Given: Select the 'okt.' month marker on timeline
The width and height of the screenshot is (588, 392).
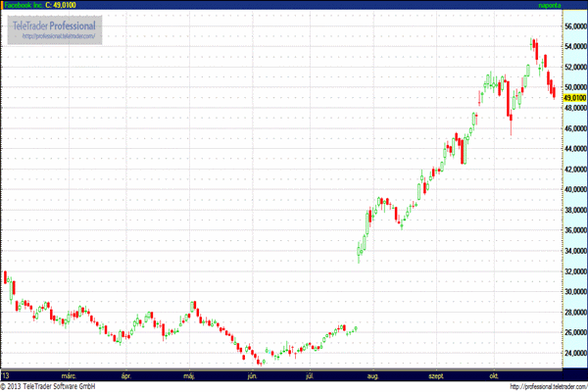Looking at the screenshot, I should click(x=494, y=376).
